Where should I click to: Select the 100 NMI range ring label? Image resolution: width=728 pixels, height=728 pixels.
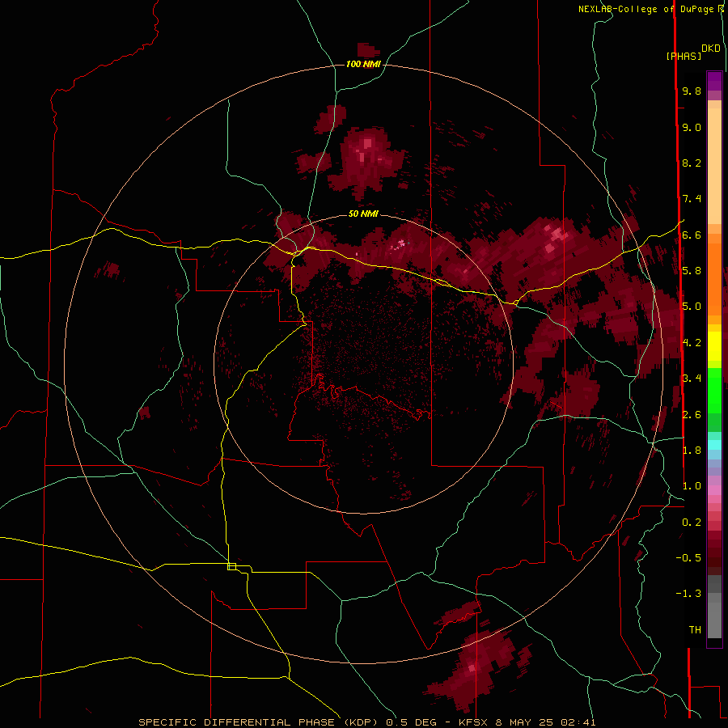(363, 64)
